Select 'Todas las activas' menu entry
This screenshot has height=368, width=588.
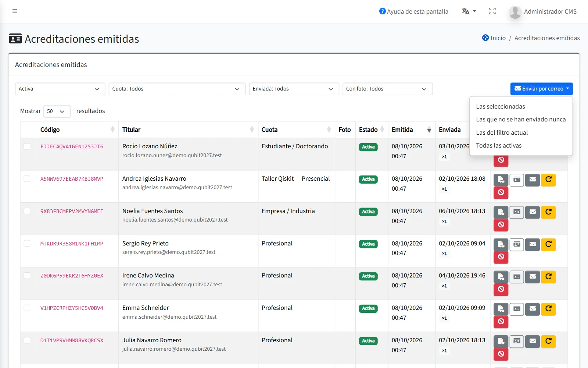pyautogui.click(x=521, y=145)
